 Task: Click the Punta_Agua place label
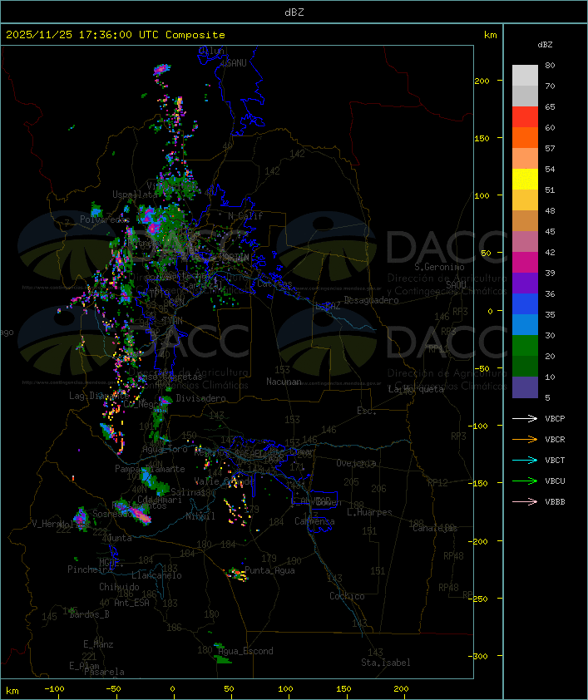click(269, 570)
